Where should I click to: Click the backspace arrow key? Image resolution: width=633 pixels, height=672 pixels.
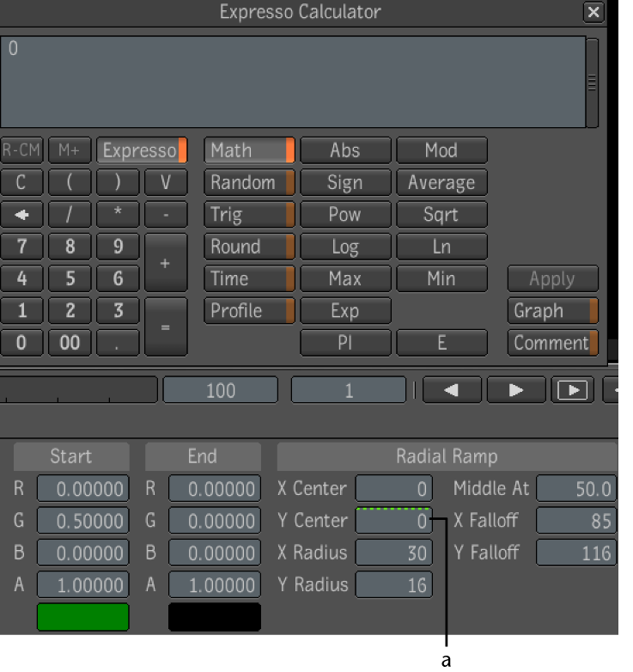pos(21,214)
